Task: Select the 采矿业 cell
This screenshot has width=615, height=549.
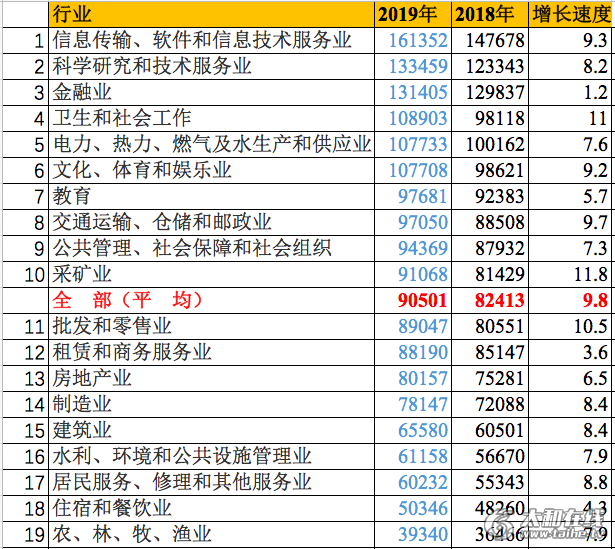Action: tap(211, 274)
